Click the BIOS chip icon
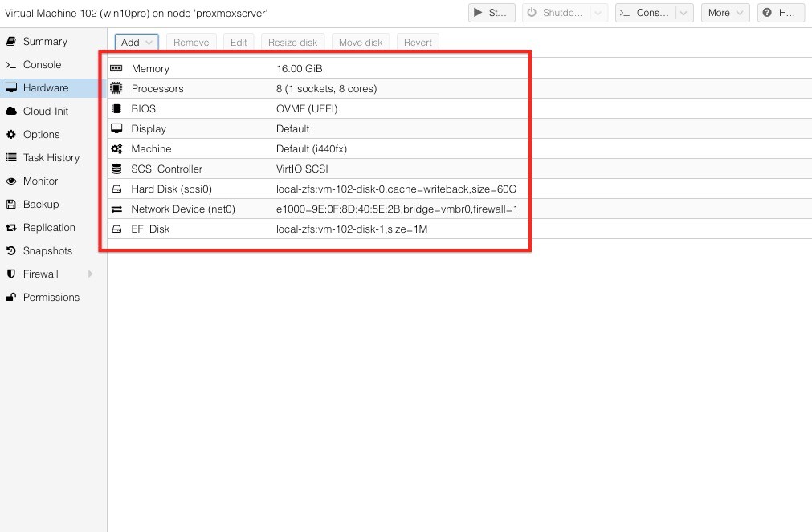Image resolution: width=812 pixels, height=532 pixels. pos(116,109)
